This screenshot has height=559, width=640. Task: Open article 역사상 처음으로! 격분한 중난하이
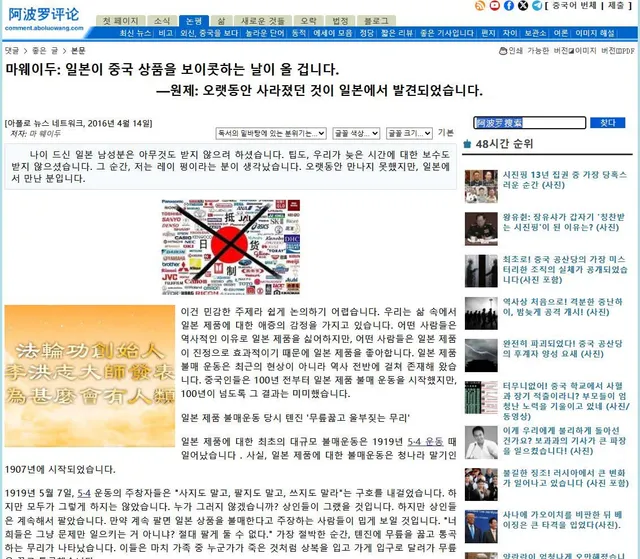pyautogui.click(x=562, y=307)
